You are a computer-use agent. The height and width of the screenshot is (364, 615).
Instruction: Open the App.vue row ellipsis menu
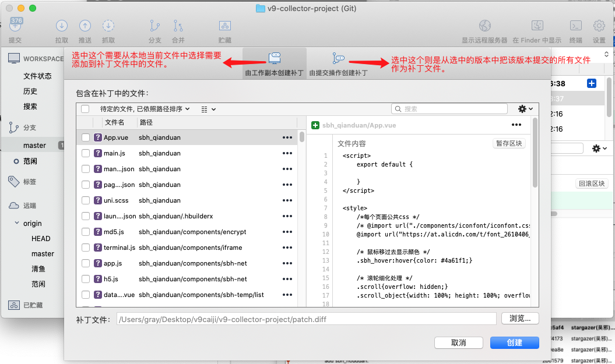tap(287, 137)
